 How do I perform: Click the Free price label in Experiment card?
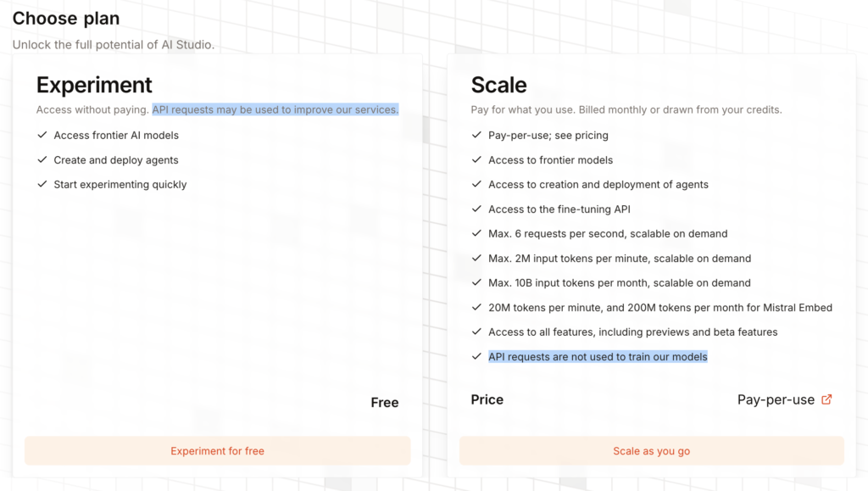pyautogui.click(x=384, y=403)
